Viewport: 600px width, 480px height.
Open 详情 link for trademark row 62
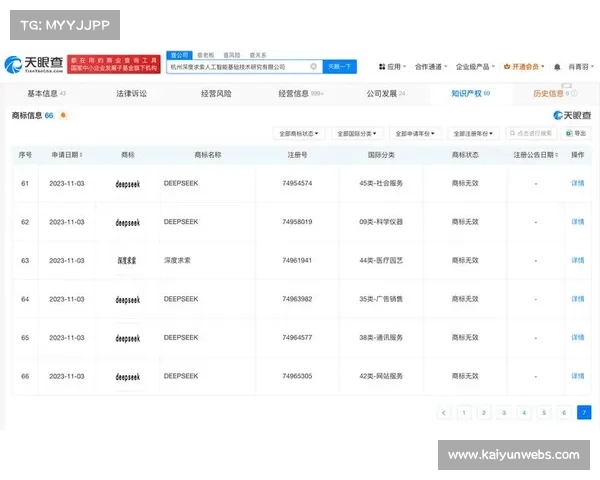577,222
